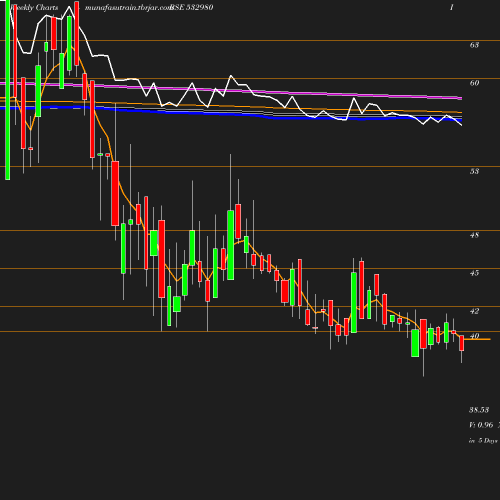Viewport: 500px width, 500px height.
Task: Click the 'in 5 Days' caption
Action: tap(483, 440)
